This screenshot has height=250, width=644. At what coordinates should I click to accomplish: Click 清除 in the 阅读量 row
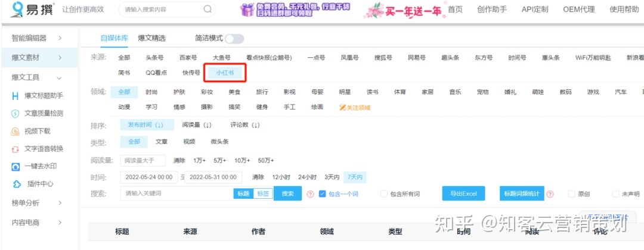[179, 161]
